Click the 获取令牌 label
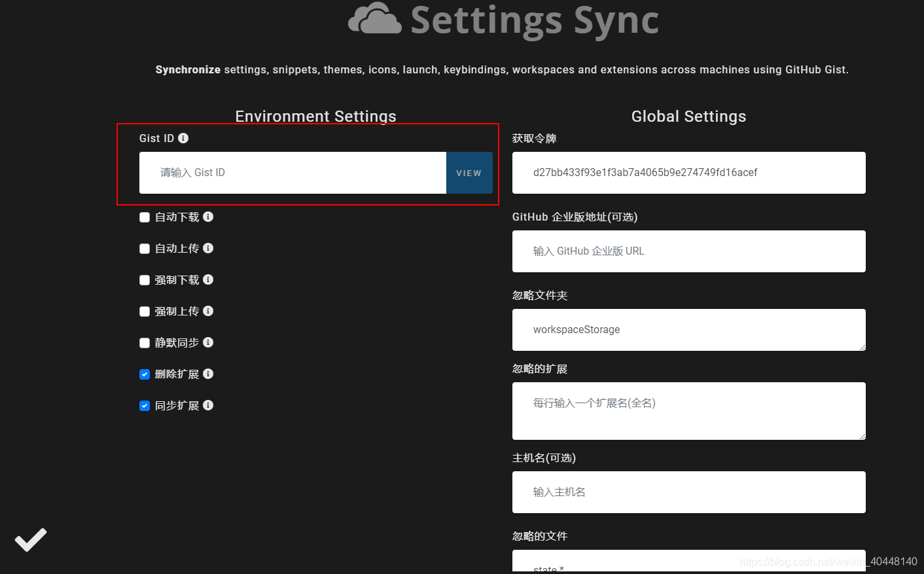Image resolution: width=924 pixels, height=574 pixels. coord(534,139)
